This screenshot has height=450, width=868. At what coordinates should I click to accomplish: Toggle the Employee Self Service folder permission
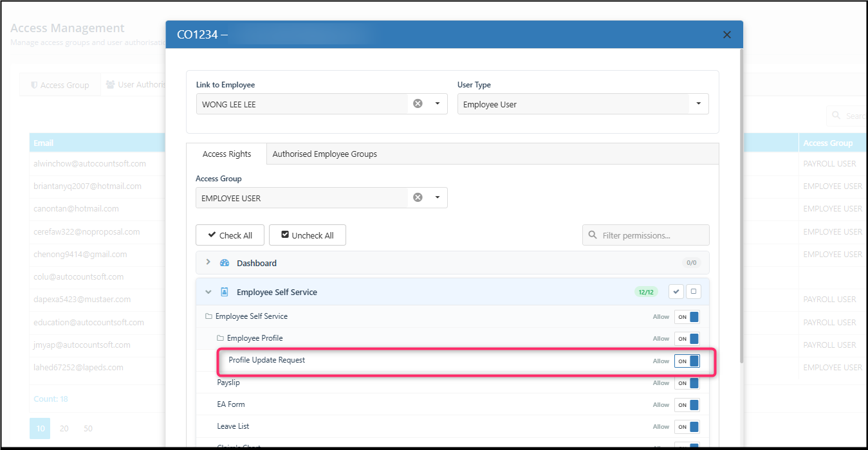coord(687,317)
